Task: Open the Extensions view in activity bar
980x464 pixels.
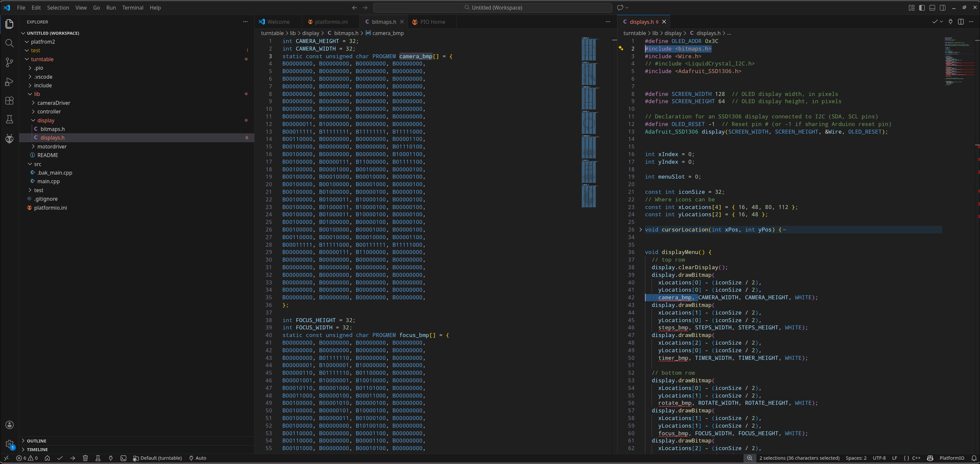Action: 10,101
